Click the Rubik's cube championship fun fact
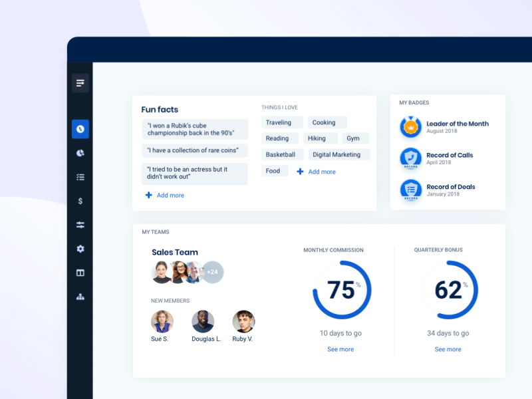The image size is (532, 399). [195, 129]
